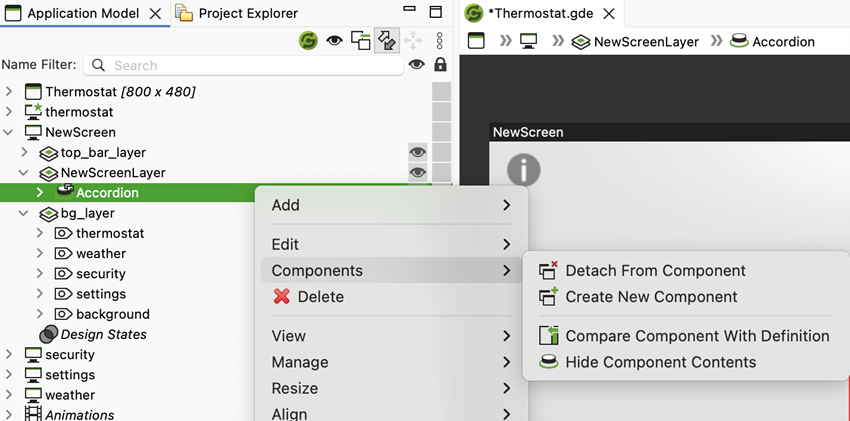Collapse the NewScreen tree node

pyautogui.click(x=9, y=132)
